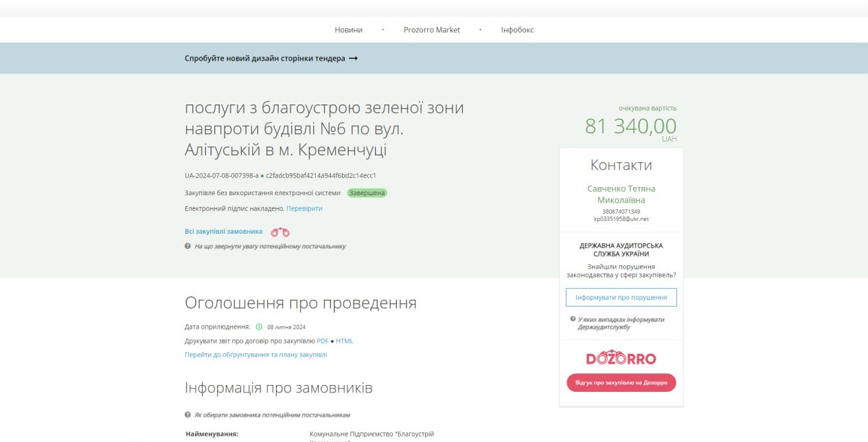The width and height of the screenshot is (868, 442).
Task: Go to the Інфобокс section
Action: click(x=517, y=30)
